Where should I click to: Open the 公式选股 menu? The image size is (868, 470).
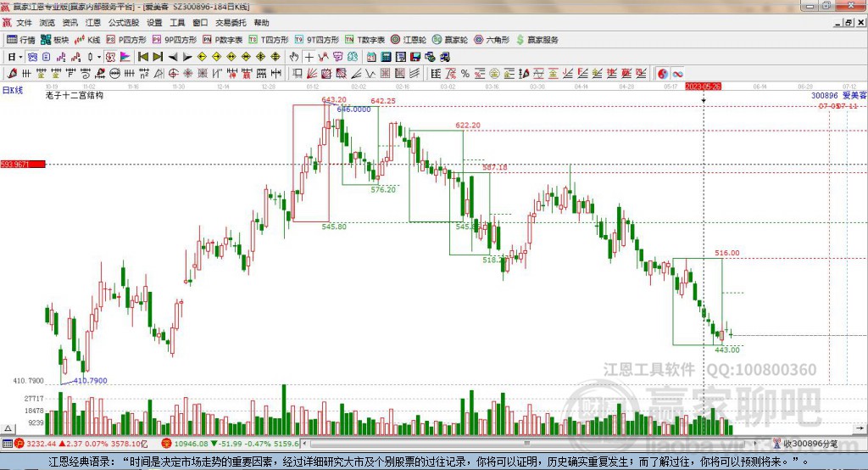click(124, 23)
